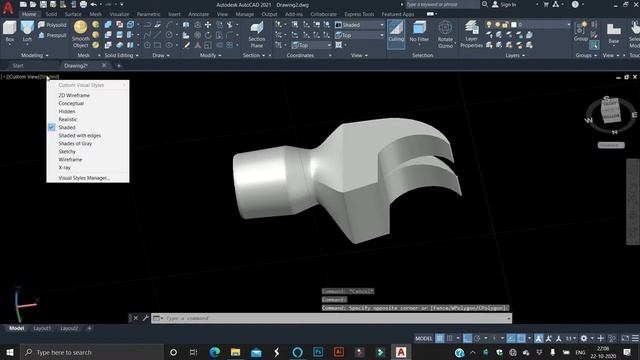640x360 pixels.
Task: Click the Rotate tool in Modify panel
Action: coord(208,35)
